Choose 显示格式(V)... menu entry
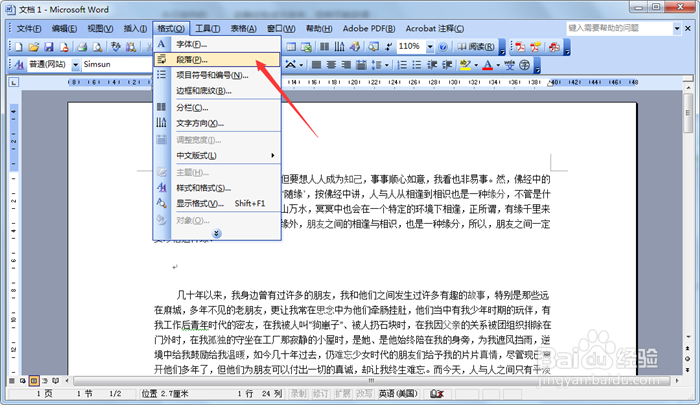700x405 pixels. pos(217,204)
